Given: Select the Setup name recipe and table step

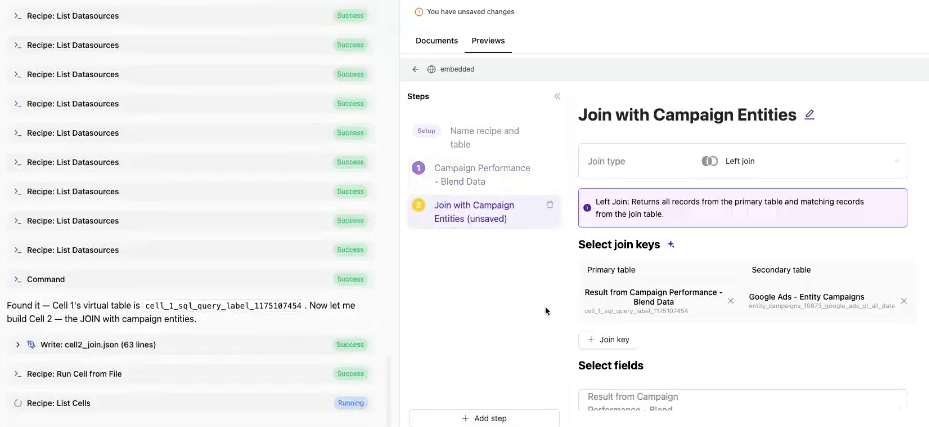Looking at the screenshot, I should (484, 137).
